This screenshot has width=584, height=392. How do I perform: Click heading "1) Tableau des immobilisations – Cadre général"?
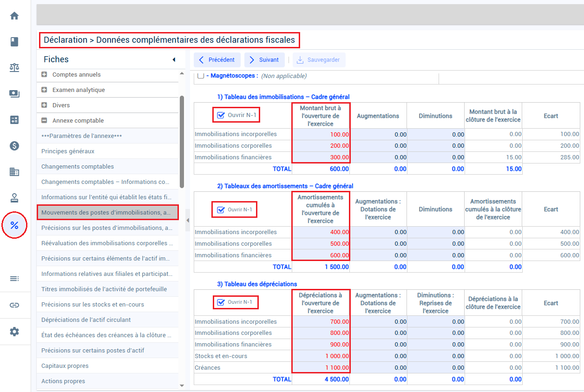(x=283, y=97)
